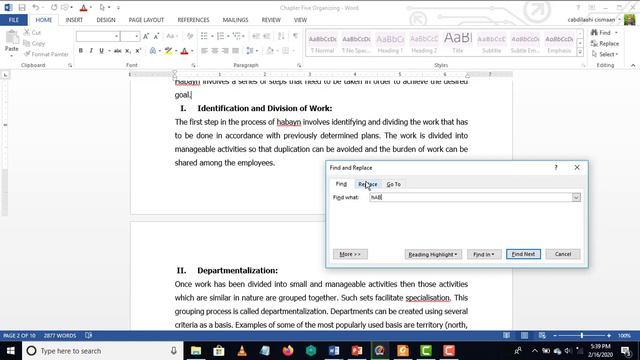Switch to Replace tab in dialog
The image size is (640, 360).
coord(367,184)
